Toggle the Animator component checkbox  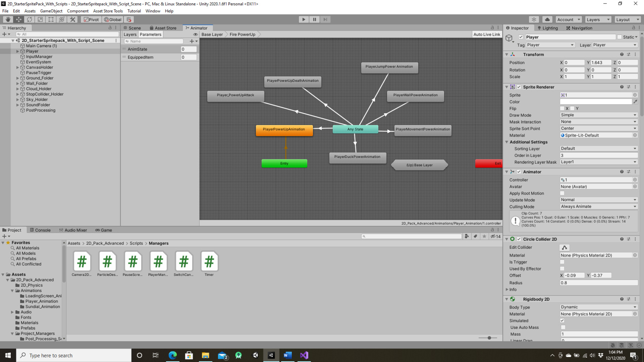point(519,172)
